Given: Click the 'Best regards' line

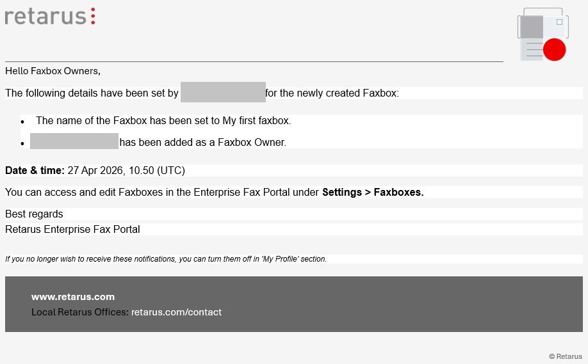Looking at the screenshot, I should [x=34, y=214].
